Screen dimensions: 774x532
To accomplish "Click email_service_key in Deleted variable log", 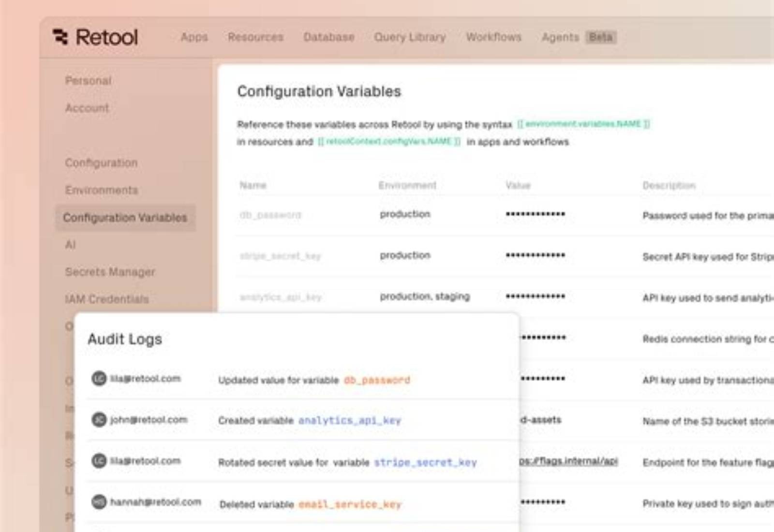I will coord(350,504).
